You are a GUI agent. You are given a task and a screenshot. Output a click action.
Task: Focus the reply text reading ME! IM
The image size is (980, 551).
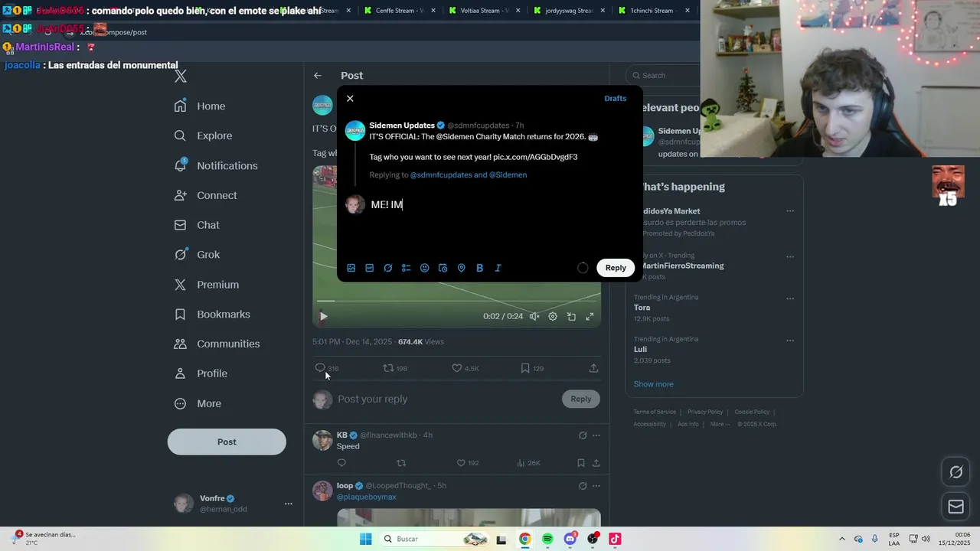coord(387,205)
